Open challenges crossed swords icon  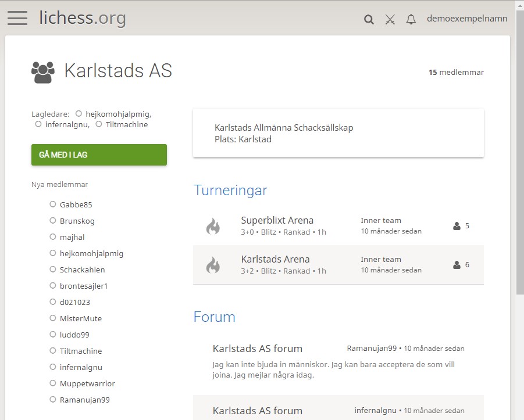pyautogui.click(x=390, y=19)
